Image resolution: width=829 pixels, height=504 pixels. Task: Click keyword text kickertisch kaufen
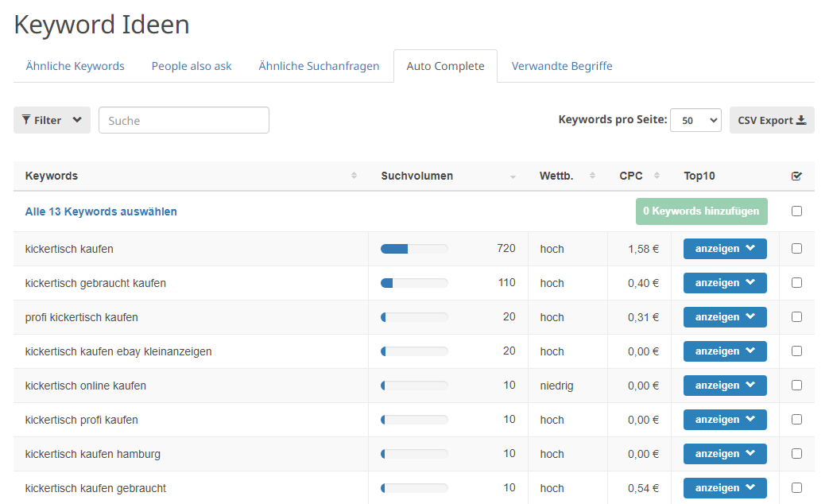coord(69,249)
